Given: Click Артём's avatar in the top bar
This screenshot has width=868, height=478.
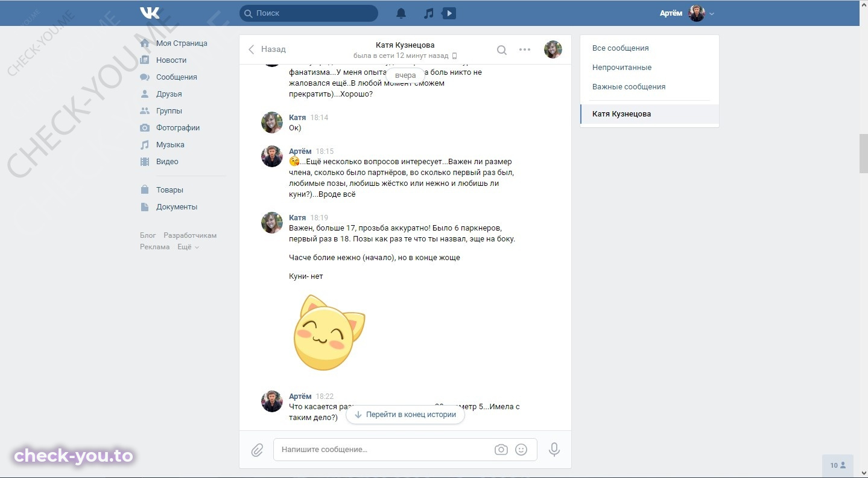Looking at the screenshot, I should (697, 13).
